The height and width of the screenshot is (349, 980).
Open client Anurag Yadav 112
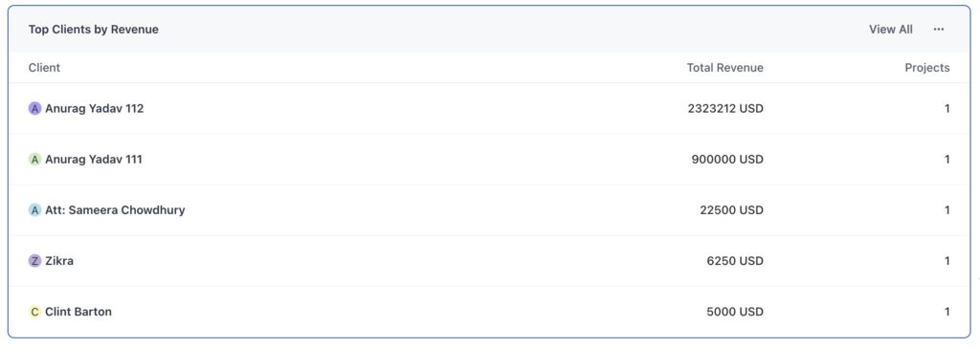pos(95,109)
